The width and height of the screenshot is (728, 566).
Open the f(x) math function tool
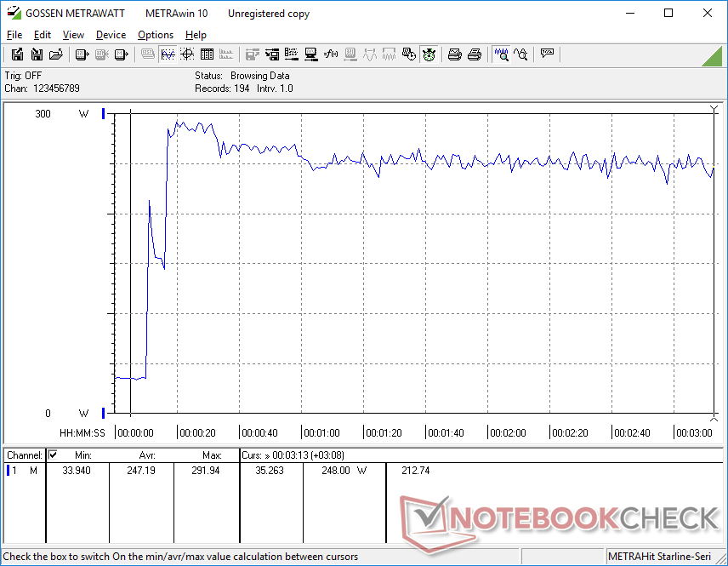[331, 54]
